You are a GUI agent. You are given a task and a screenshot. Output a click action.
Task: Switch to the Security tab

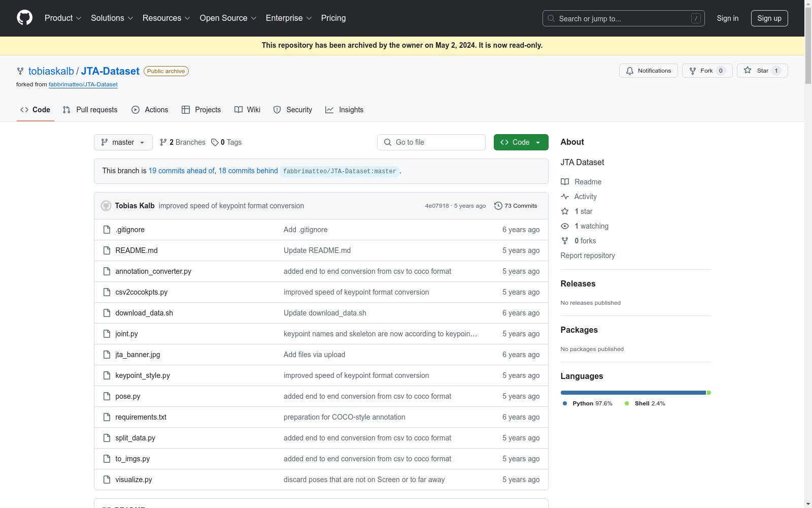pyautogui.click(x=293, y=110)
